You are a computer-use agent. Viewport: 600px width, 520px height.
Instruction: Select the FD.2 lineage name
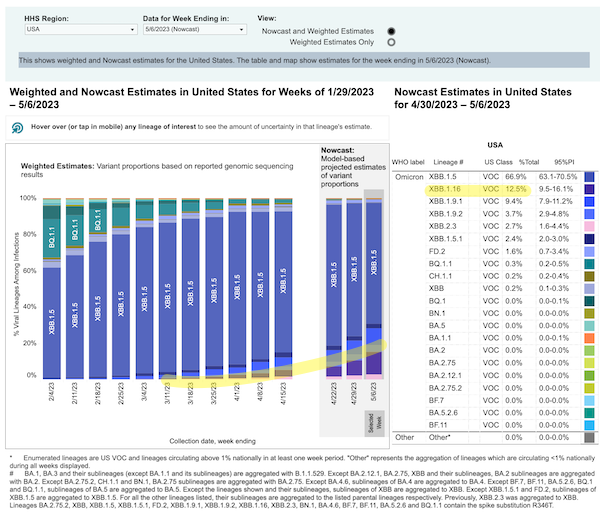pyautogui.click(x=436, y=251)
